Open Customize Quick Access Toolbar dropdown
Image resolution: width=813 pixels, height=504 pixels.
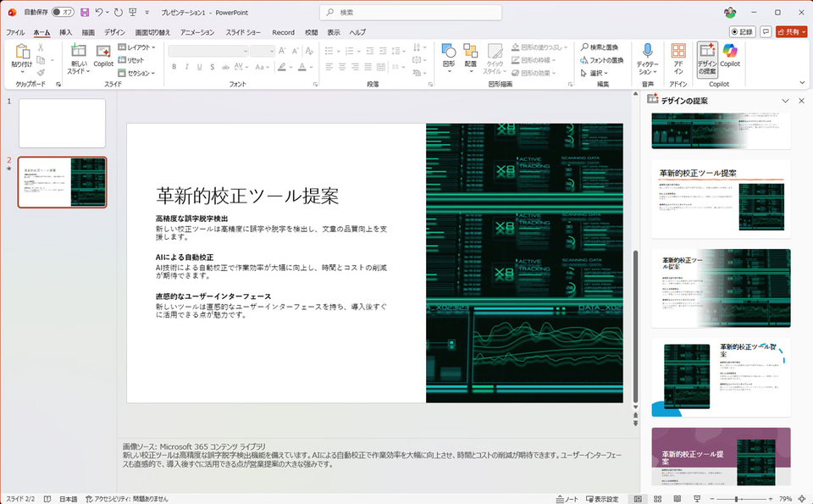147,12
